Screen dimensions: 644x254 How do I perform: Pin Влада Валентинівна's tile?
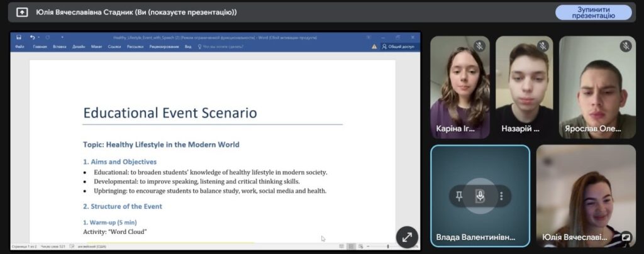click(459, 196)
